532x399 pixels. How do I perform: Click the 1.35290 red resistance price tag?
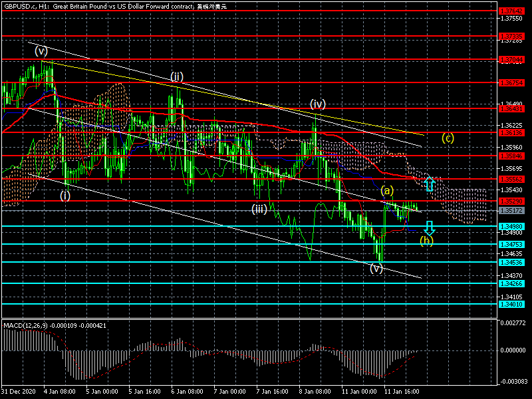(x=511, y=201)
